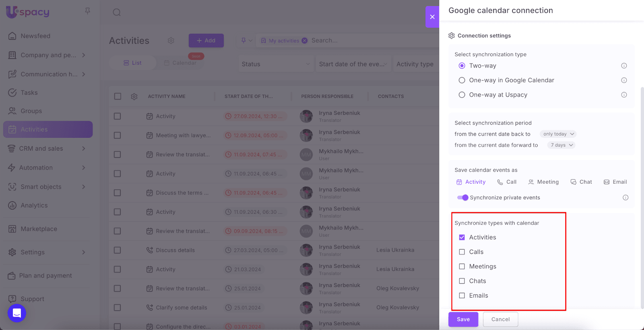This screenshot has width=644, height=330.
Task: Click the info icon beside Synchronize private events
Action: coord(625,197)
